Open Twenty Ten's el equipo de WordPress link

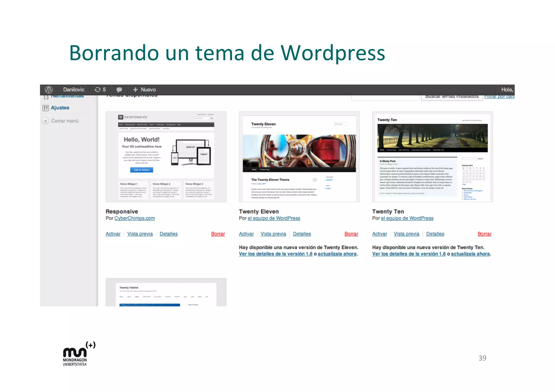tap(407, 218)
